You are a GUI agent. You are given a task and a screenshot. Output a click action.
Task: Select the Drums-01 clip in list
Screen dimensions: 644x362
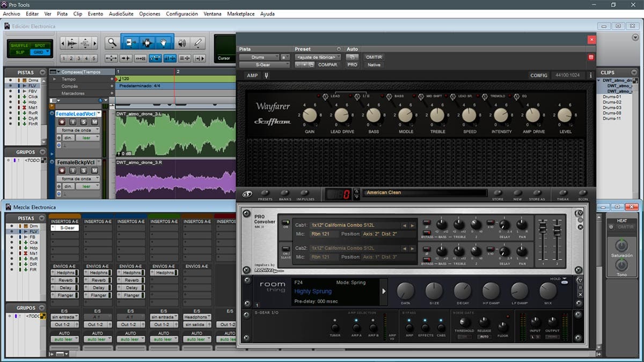pyautogui.click(x=612, y=97)
